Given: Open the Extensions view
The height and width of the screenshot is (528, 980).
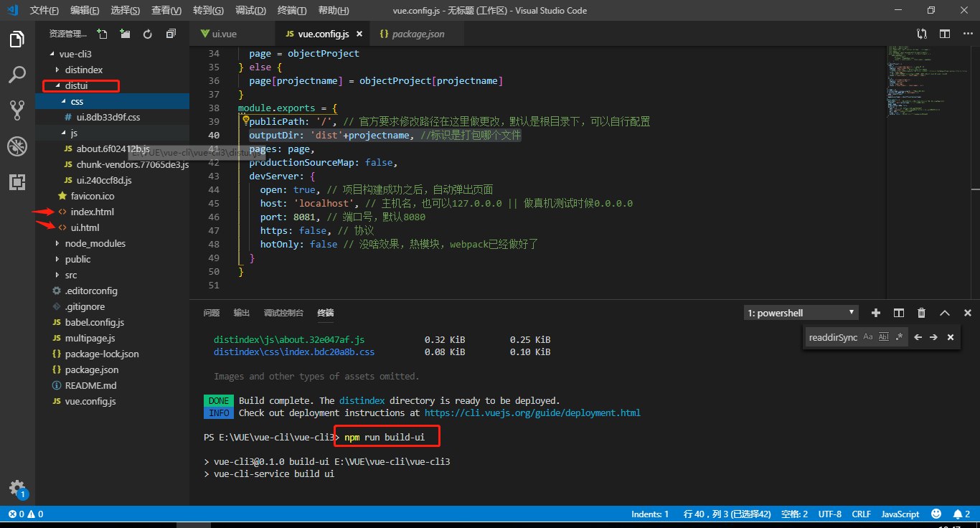Looking at the screenshot, I should point(17,182).
